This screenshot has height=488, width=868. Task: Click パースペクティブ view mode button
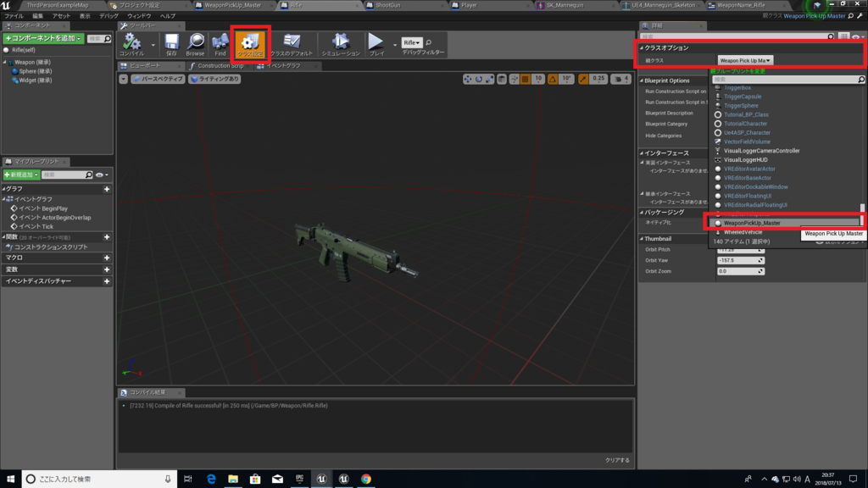click(158, 79)
